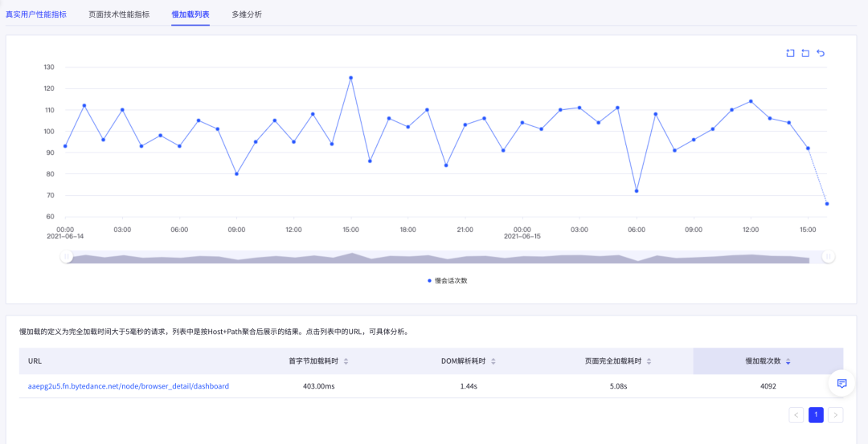This screenshot has height=444, width=868.
Task: Click the 慢加载的定义 description text
Action: [x=214, y=332]
